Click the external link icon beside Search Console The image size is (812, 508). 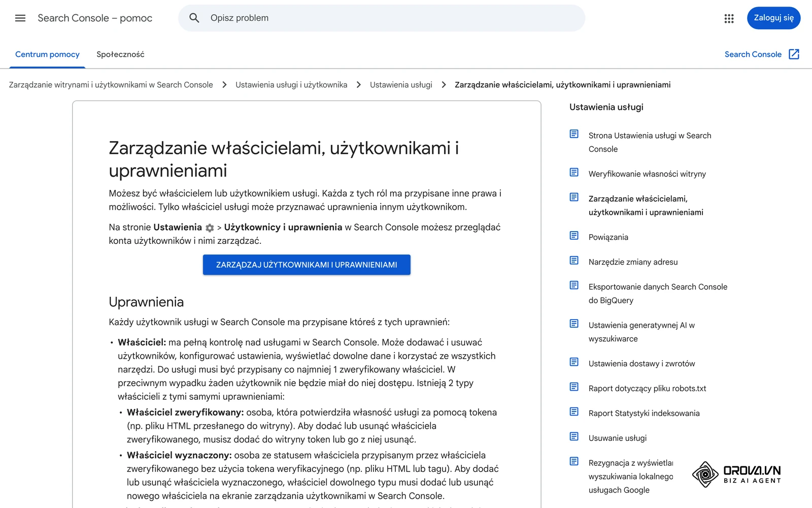tap(794, 54)
